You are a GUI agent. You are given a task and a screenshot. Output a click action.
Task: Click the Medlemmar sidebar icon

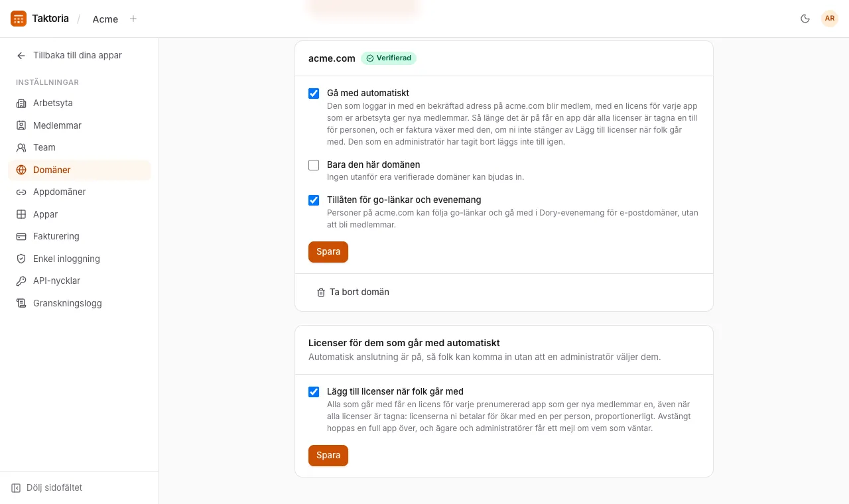click(21, 125)
